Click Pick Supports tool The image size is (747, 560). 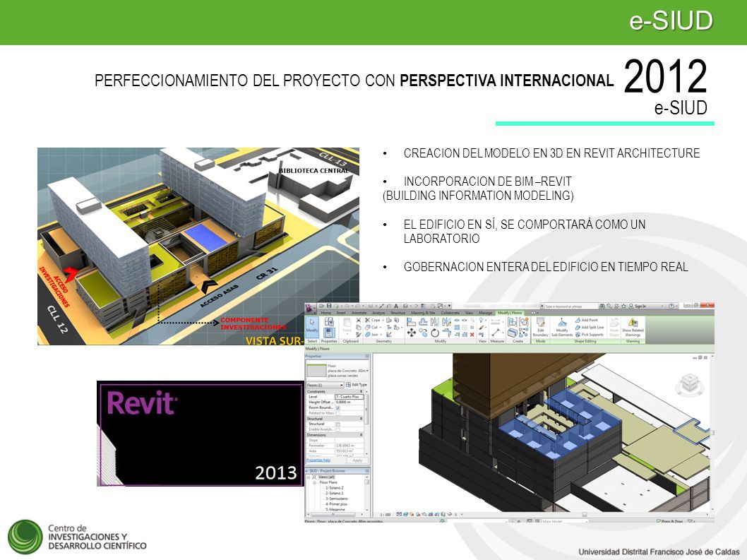pyautogui.click(x=590, y=335)
